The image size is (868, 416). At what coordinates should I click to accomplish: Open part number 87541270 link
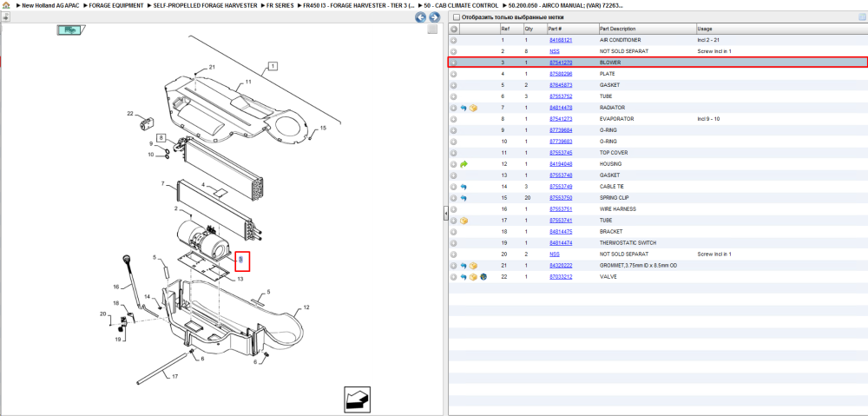point(560,63)
